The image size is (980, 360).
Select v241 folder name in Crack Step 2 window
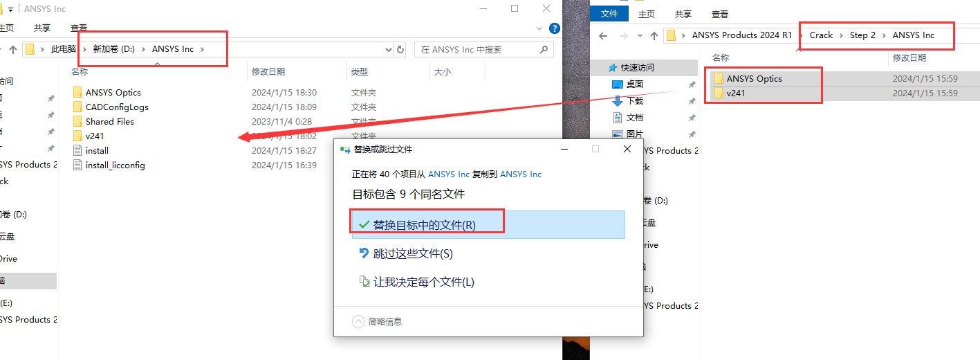(x=736, y=93)
